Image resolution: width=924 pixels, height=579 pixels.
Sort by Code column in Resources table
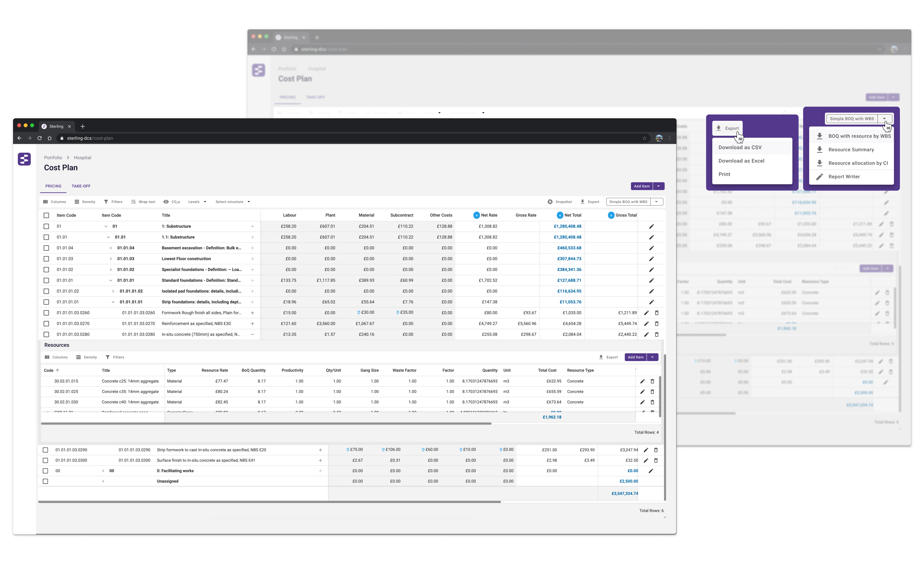click(51, 371)
